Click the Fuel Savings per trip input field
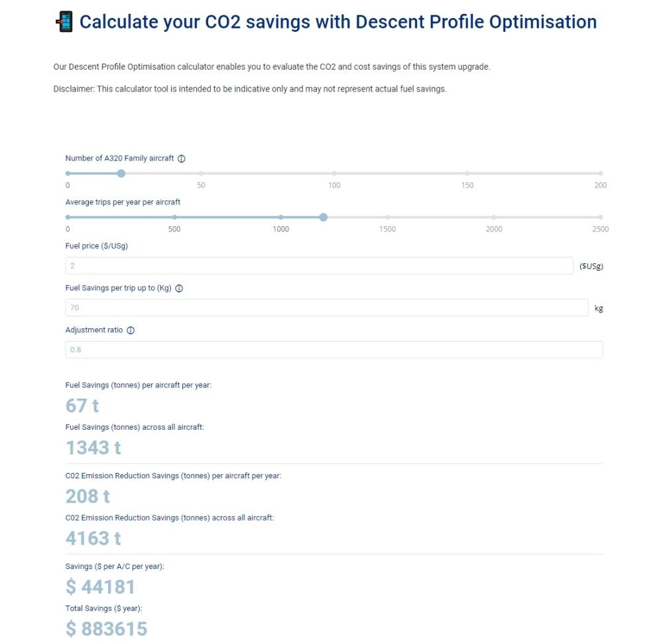Viewport: 663px width, 644px height. pyautogui.click(x=326, y=308)
